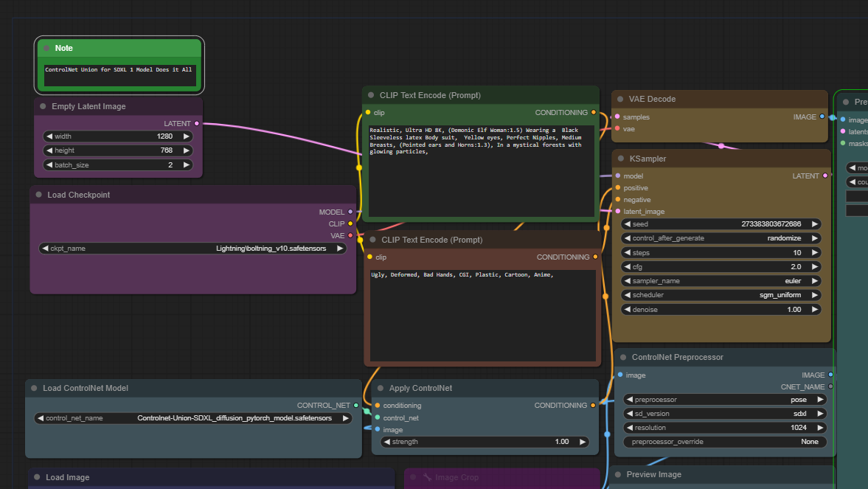Collapse the Load ControlNet Model node
Image resolution: width=868 pixels, height=489 pixels.
[34, 388]
